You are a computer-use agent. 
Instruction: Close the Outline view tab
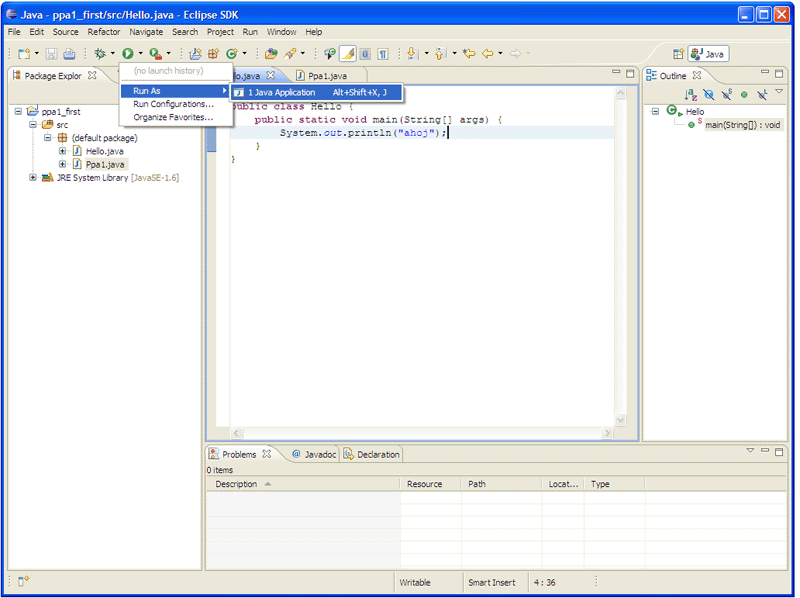point(697,75)
